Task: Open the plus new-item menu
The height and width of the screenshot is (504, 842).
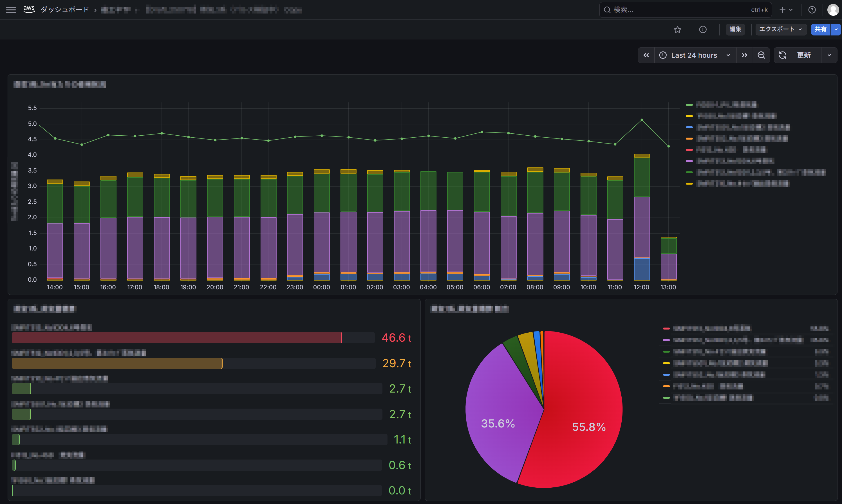Action: (x=786, y=10)
